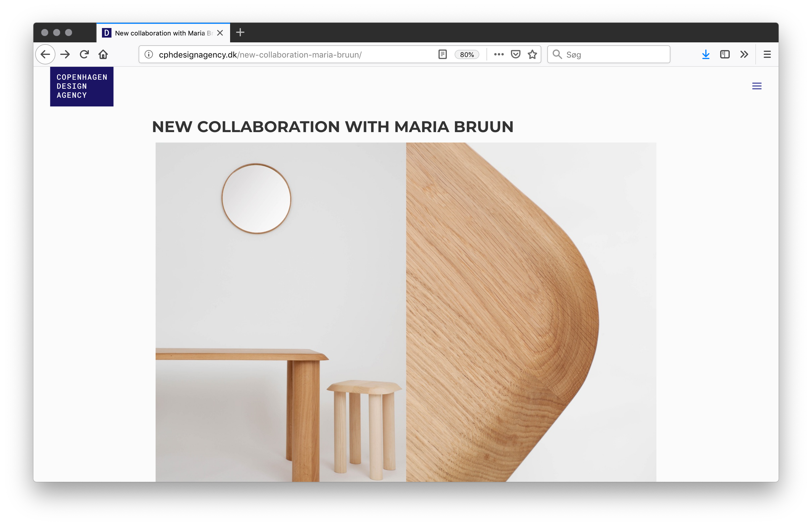
Task: Open the Firefox home page
Action: coord(103,54)
